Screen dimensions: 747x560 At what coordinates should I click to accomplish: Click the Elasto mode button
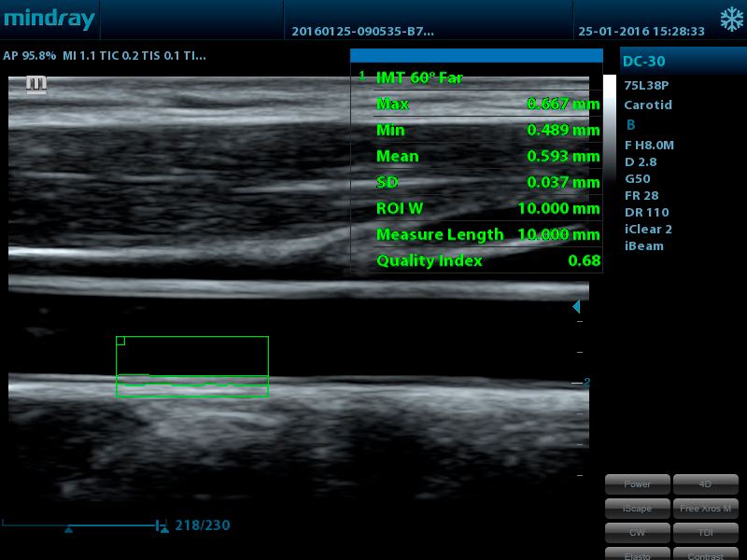[638, 555]
